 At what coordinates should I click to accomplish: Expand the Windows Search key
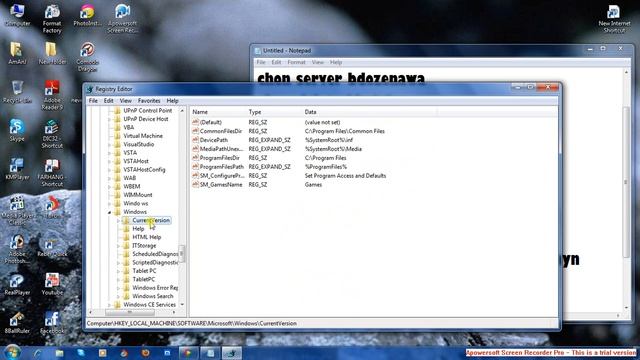coord(118,296)
